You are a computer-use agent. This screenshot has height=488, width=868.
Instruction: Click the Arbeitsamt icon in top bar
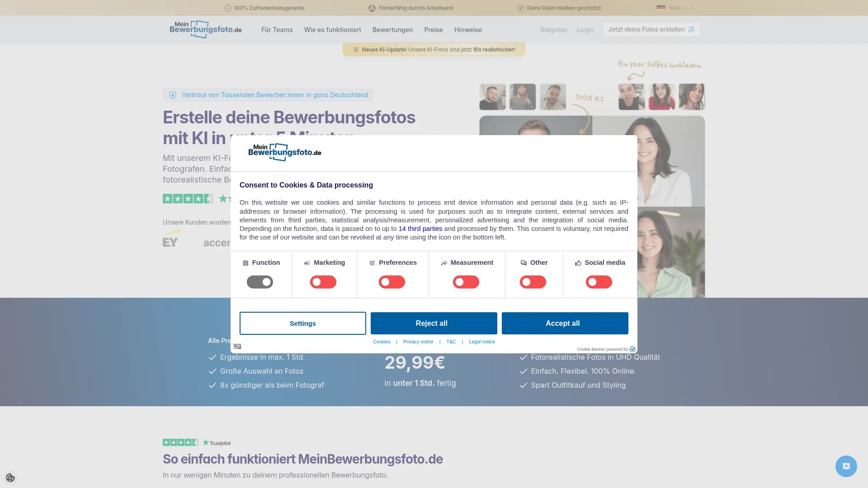click(x=372, y=8)
